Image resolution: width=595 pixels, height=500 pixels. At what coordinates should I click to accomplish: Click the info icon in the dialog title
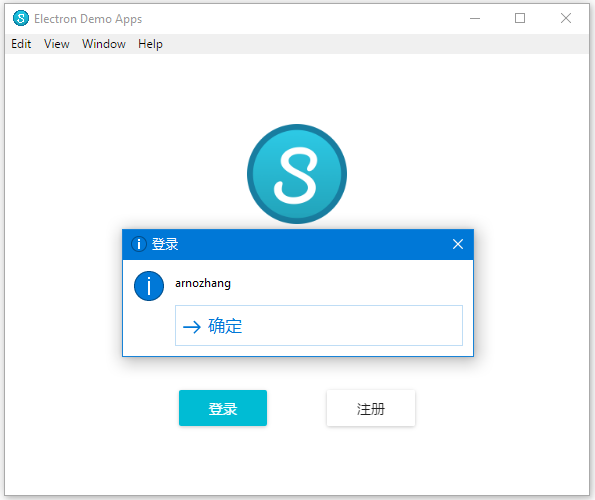139,244
